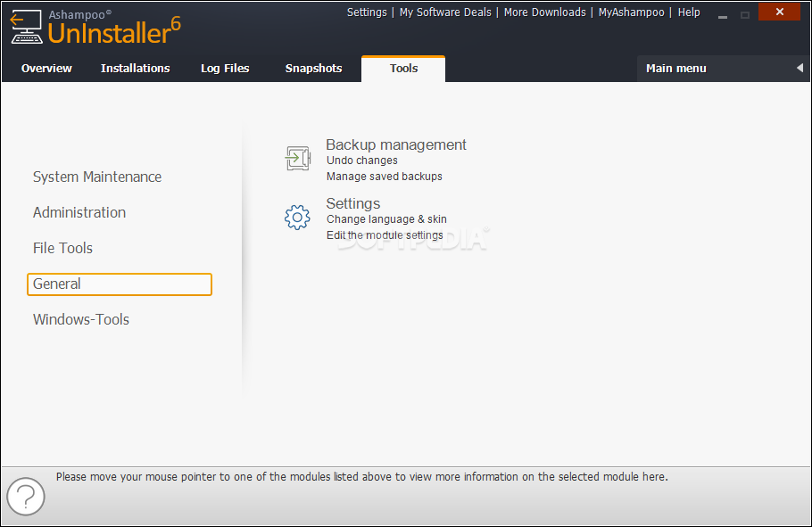Choose the File Tools category
The image size is (812, 527).
(x=62, y=249)
